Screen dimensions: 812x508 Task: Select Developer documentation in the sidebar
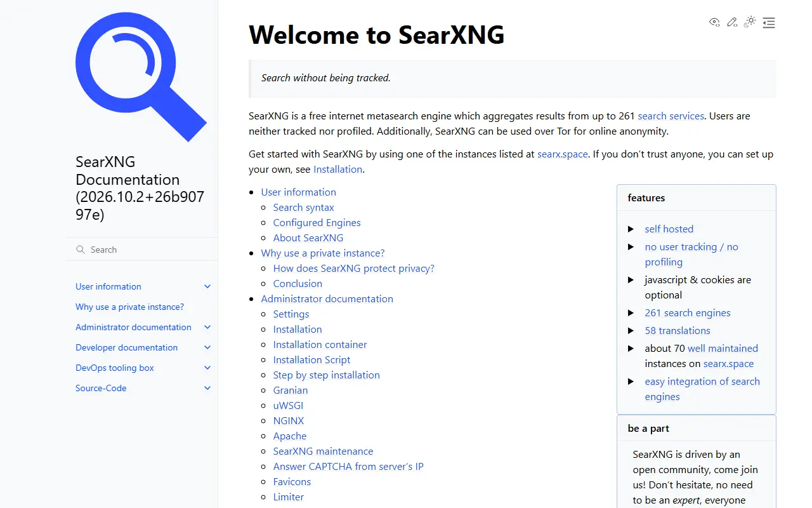pyautogui.click(x=126, y=347)
